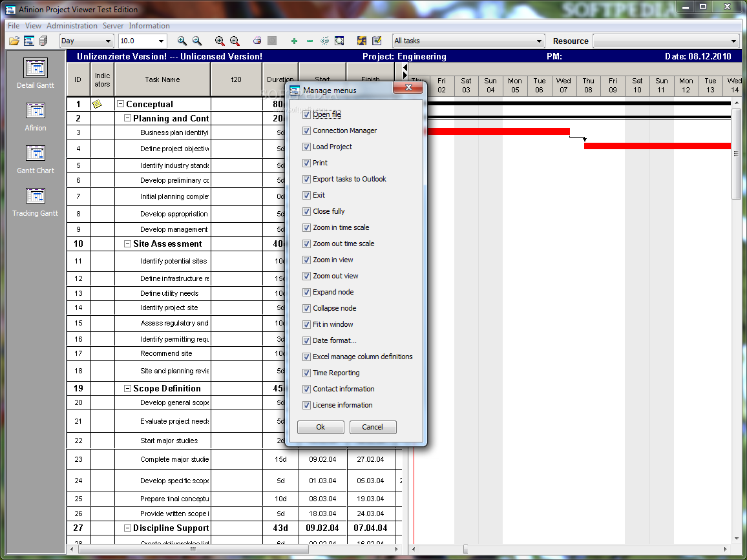
Task: Open the Day time unit dropdown
Action: (108, 41)
